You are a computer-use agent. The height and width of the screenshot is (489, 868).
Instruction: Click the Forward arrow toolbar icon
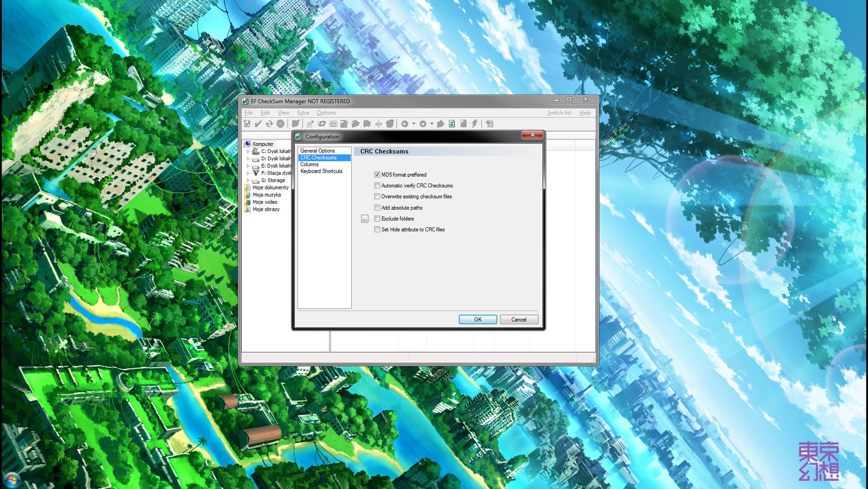pyautogui.click(x=423, y=124)
